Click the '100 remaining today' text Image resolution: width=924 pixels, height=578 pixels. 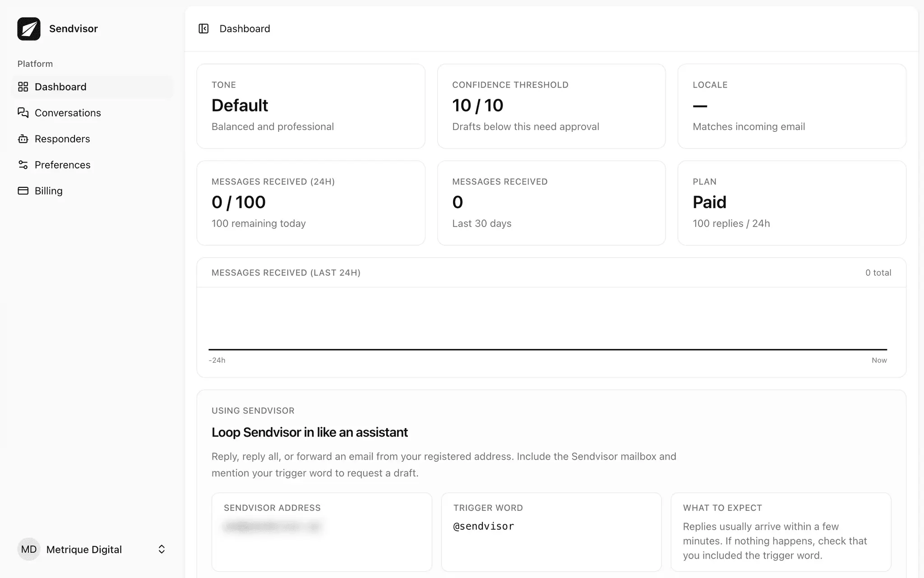pos(259,224)
